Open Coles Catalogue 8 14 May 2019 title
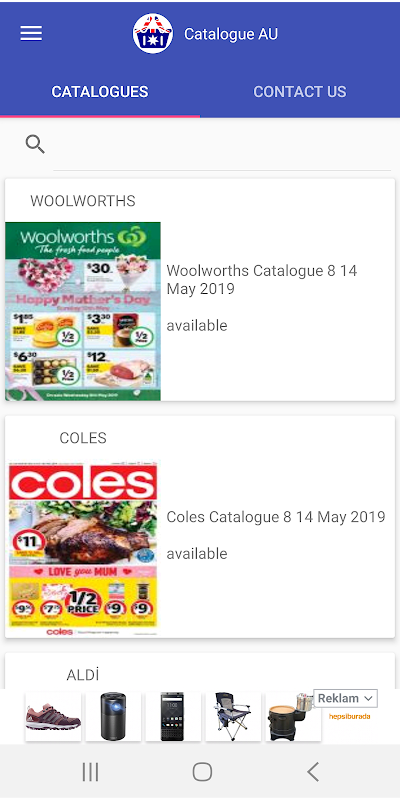The image size is (400, 800). coord(276,517)
